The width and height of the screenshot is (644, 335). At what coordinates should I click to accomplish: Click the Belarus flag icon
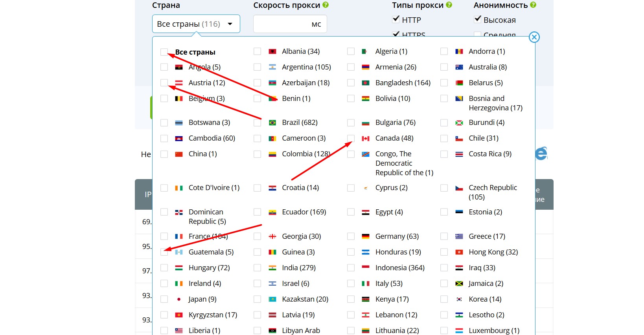[x=459, y=83]
